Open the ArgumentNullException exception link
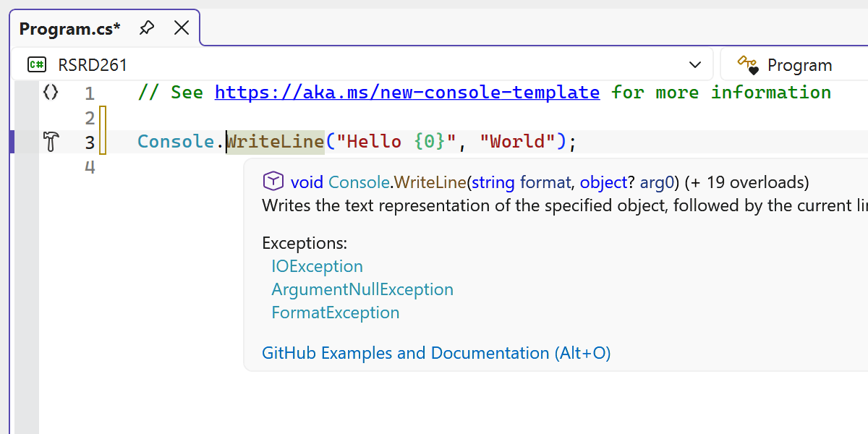Screen dimensions: 868x434 [362, 289]
